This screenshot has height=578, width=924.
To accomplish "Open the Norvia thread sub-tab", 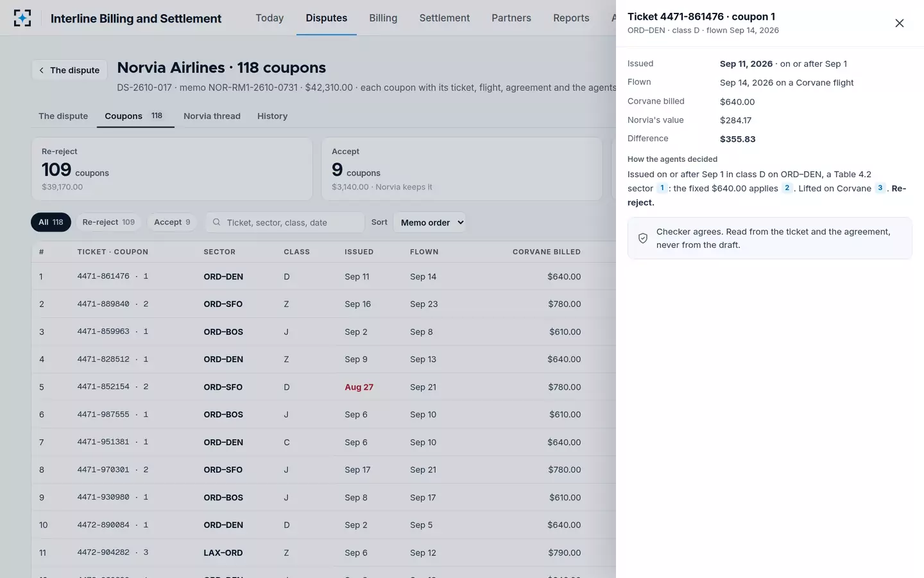I will [x=212, y=116].
